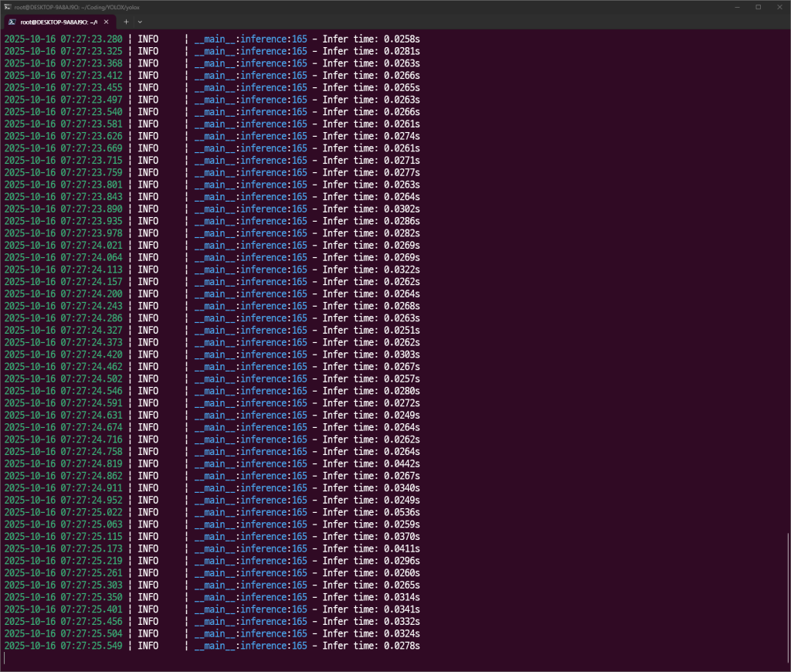Click the shell icon on the active tab
The image size is (791, 672).
10,22
